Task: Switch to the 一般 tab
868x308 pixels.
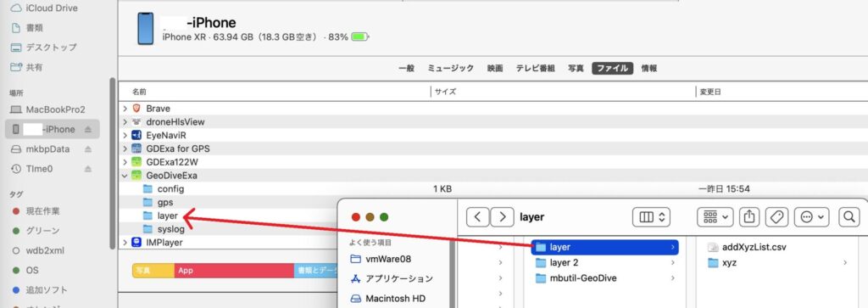Action: (x=406, y=68)
